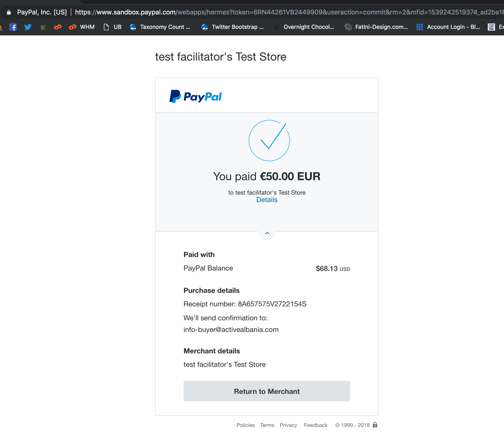
Task: Open the Facebook bookmark icon
Action: click(x=13, y=27)
